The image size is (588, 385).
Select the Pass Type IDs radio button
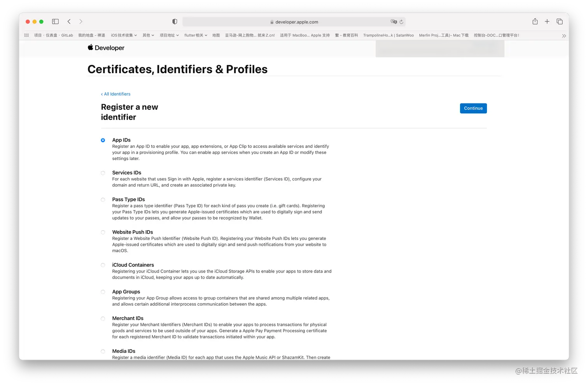coord(103,200)
